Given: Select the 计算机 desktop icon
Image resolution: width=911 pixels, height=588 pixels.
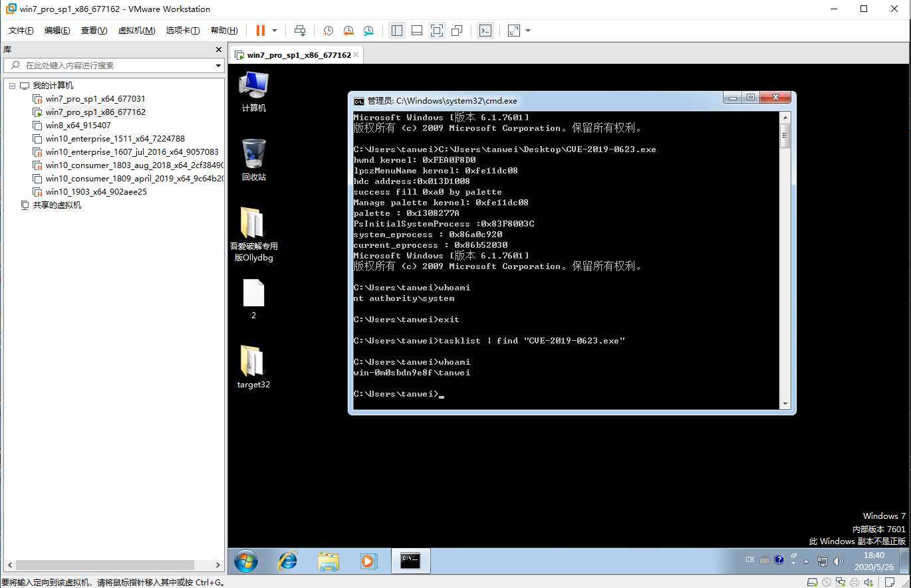Looking at the screenshot, I should [x=253, y=92].
